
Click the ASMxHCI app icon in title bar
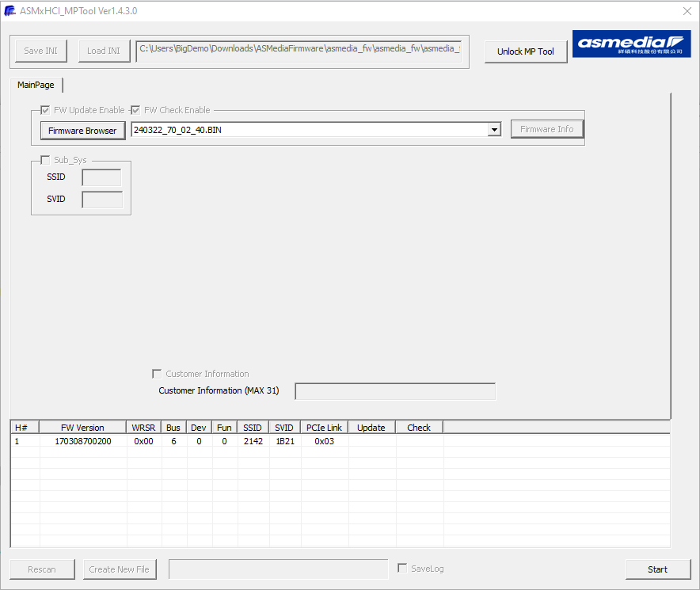(x=10, y=11)
